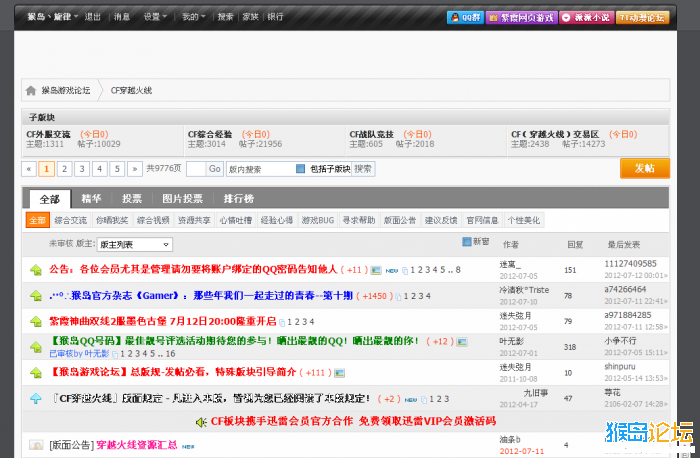Click green arrow icon beside 紫霞神曲 thread
Screen dimensions: 700x458
coord(36,321)
